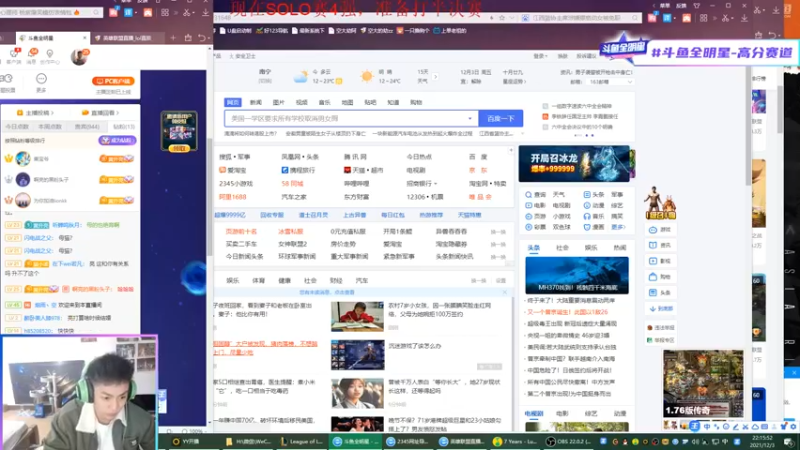800x450 pixels.
Task: Open the 更多 ellipsis icon in Douyu window
Action: pos(41,79)
